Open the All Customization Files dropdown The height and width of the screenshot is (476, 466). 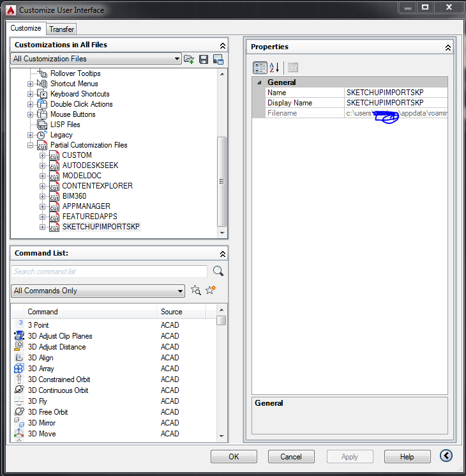[177, 59]
